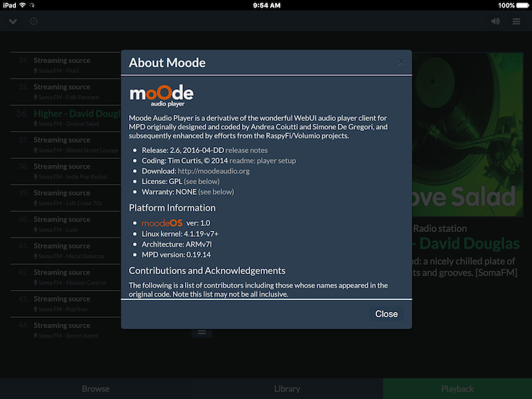Dismiss About Moode with the X icon
The width and height of the screenshot is (532, 399).
pyautogui.click(x=401, y=62)
